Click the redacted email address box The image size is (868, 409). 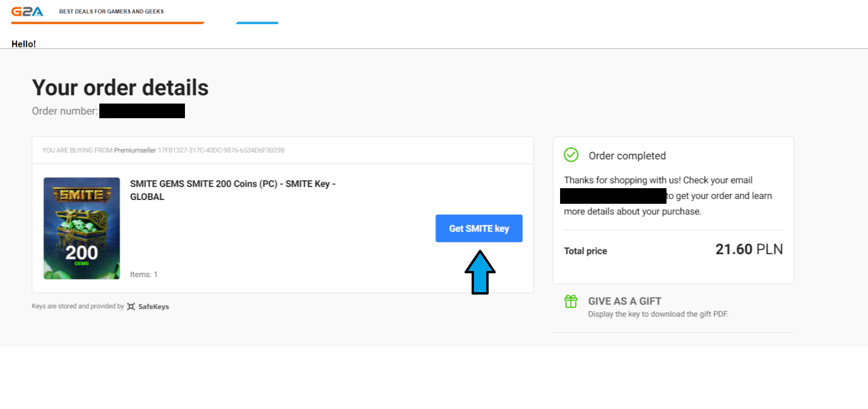(x=613, y=196)
